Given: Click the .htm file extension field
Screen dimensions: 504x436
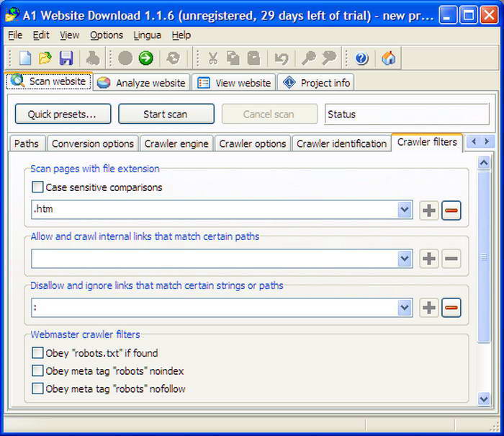Looking at the screenshot, I should pos(215,210).
